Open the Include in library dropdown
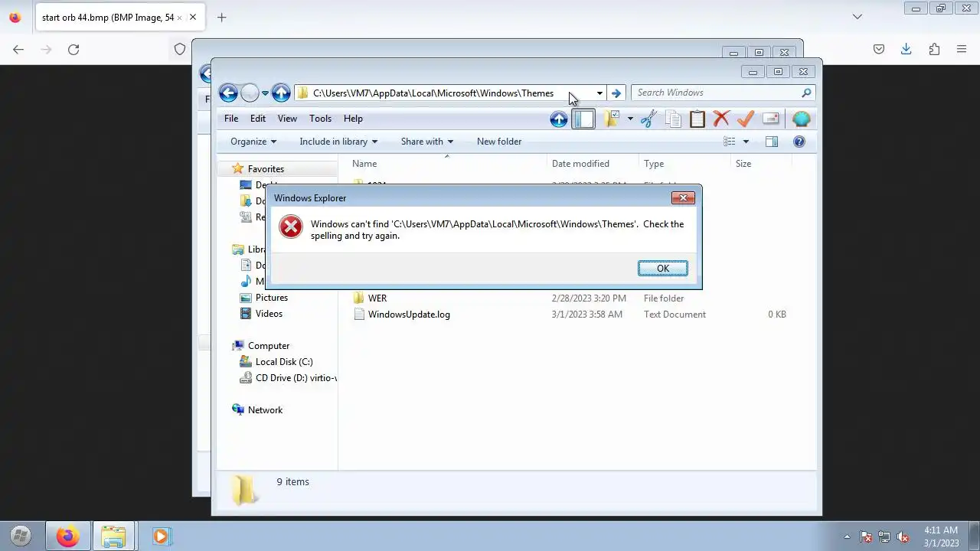Image resolution: width=980 pixels, height=551 pixels. pyautogui.click(x=338, y=142)
